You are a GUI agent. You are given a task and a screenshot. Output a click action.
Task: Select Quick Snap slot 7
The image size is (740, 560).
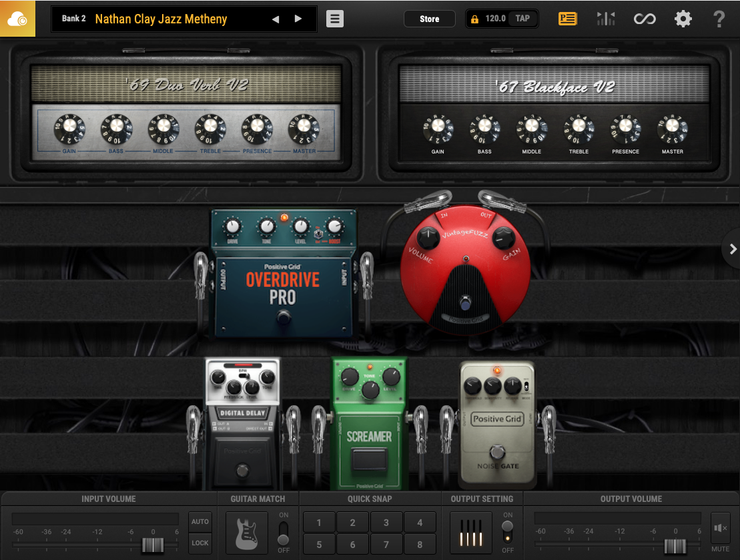(x=386, y=545)
